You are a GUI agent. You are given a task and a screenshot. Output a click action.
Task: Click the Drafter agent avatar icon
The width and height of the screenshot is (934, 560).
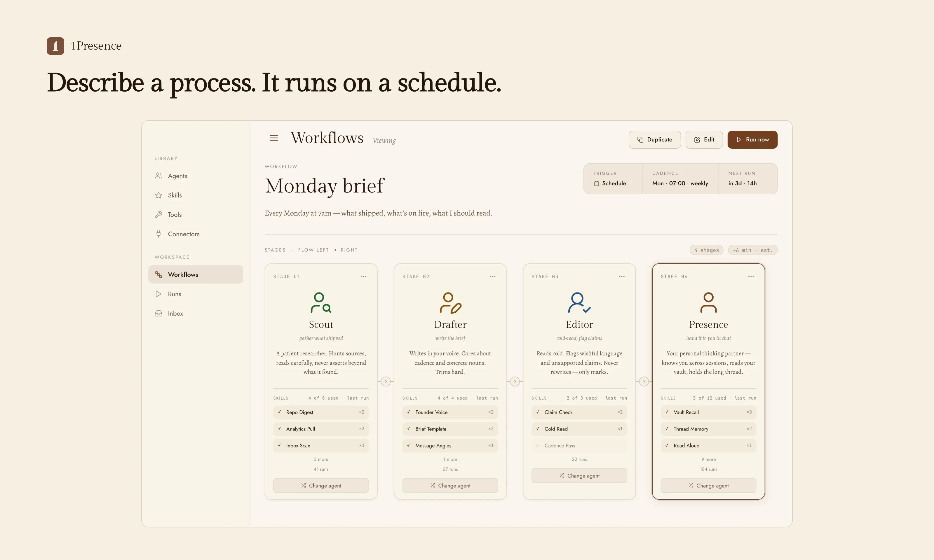pyautogui.click(x=450, y=303)
